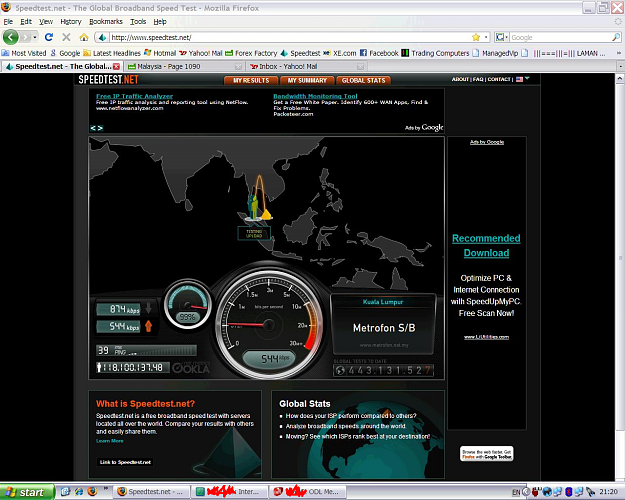Viewport: 625px width, 500px height.
Task: Reload the page with the refresh icon
Action: 49,37
